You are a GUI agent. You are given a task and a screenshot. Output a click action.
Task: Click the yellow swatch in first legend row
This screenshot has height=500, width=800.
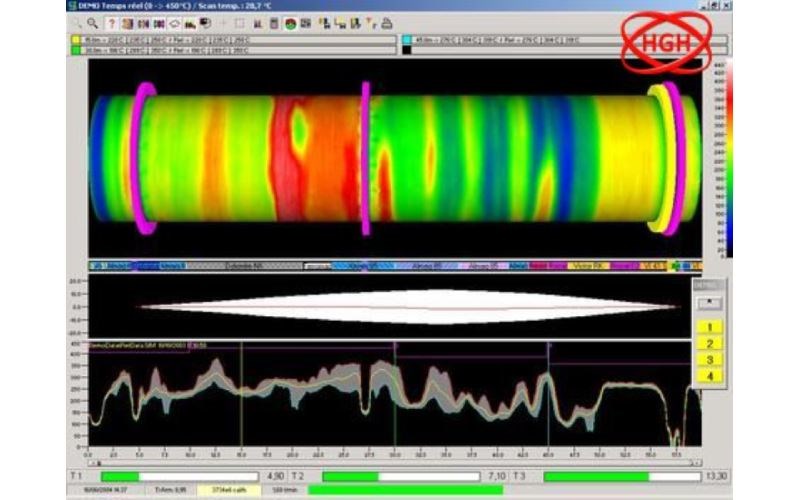coord(76,39)
